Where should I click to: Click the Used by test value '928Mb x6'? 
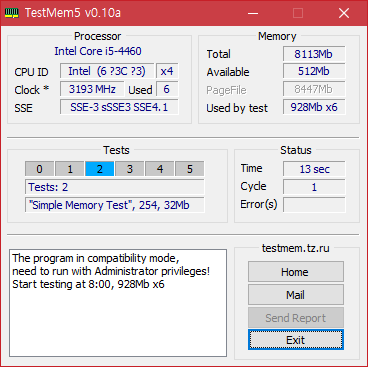point(314,107)
